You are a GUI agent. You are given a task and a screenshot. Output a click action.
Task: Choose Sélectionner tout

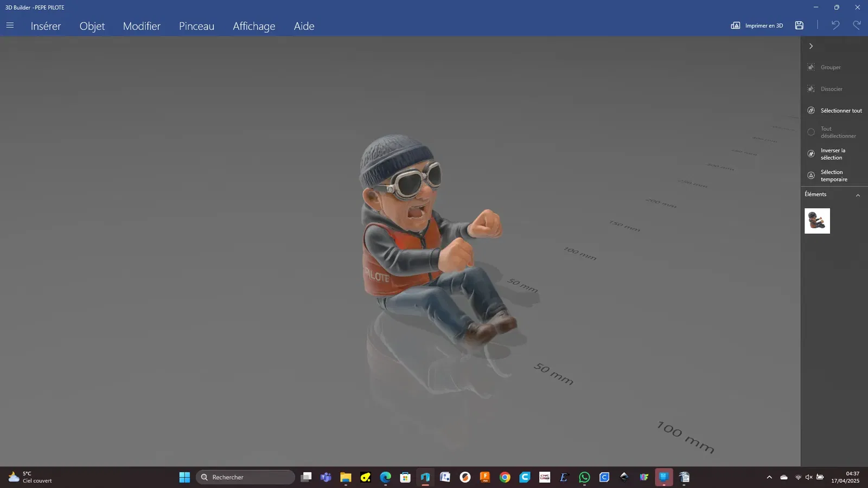[x=834, y=111]
